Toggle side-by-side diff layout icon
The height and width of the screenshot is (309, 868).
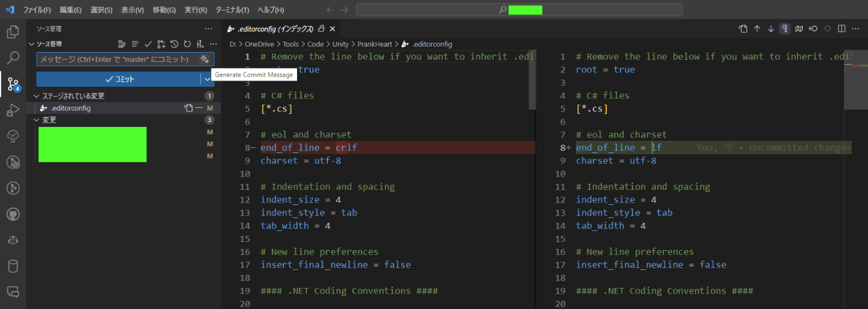point(841,28)
